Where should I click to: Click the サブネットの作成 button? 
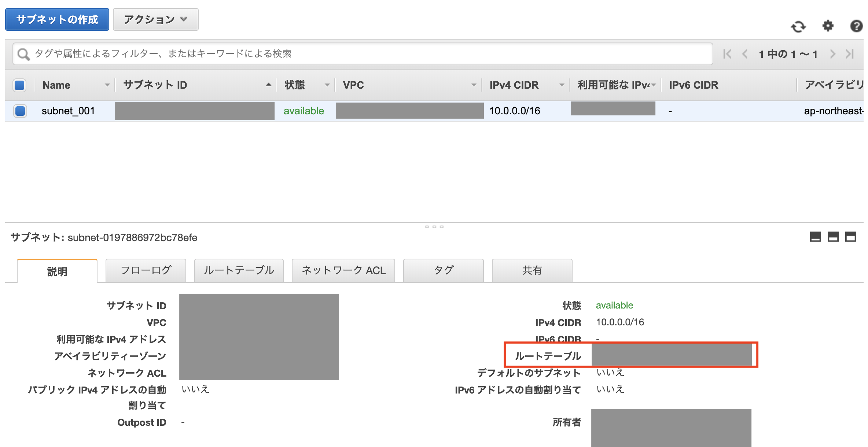57,19
